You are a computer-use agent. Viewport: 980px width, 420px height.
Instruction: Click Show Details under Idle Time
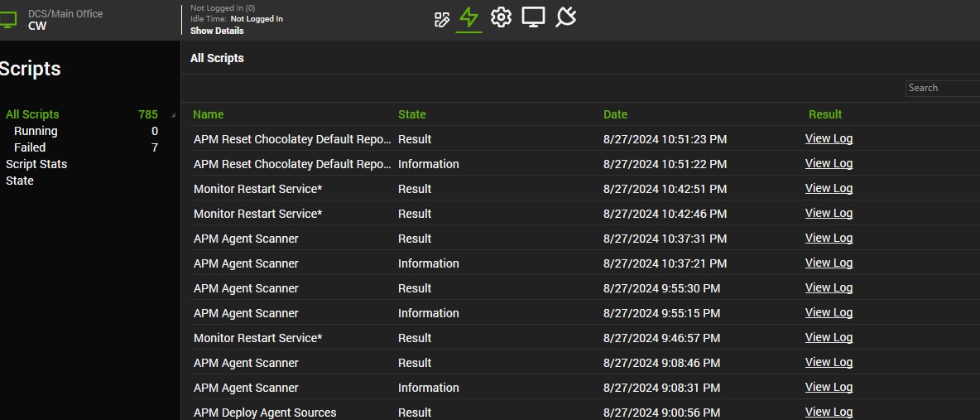click(x=217, y=31)
